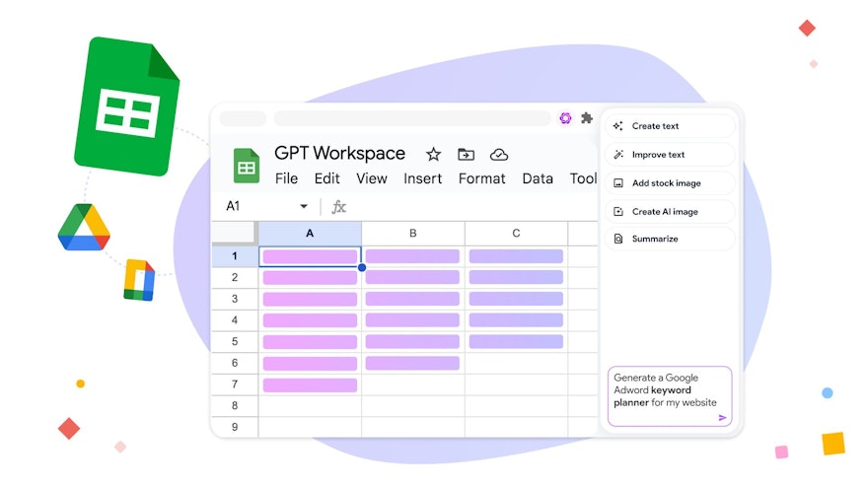Image resolution: width=868 pixels, height=488 pixels.
Task: Select row 2 header
Action: point(235,277)
